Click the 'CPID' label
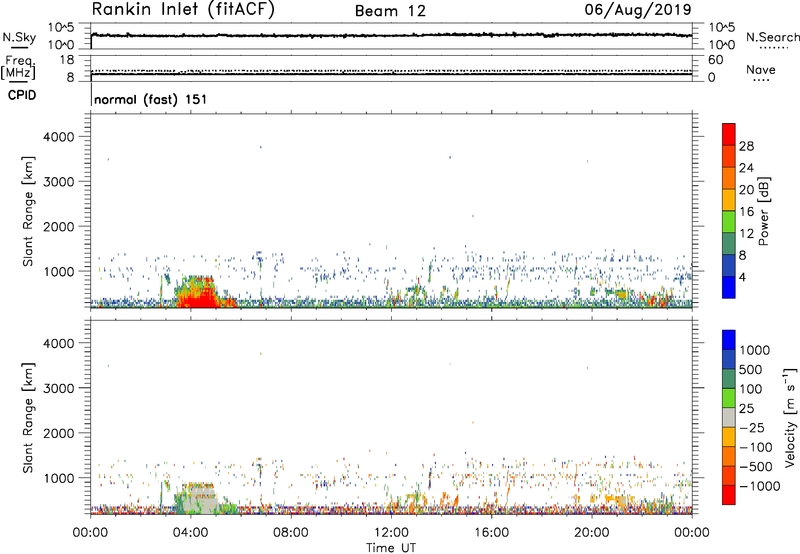 (21, 95)
